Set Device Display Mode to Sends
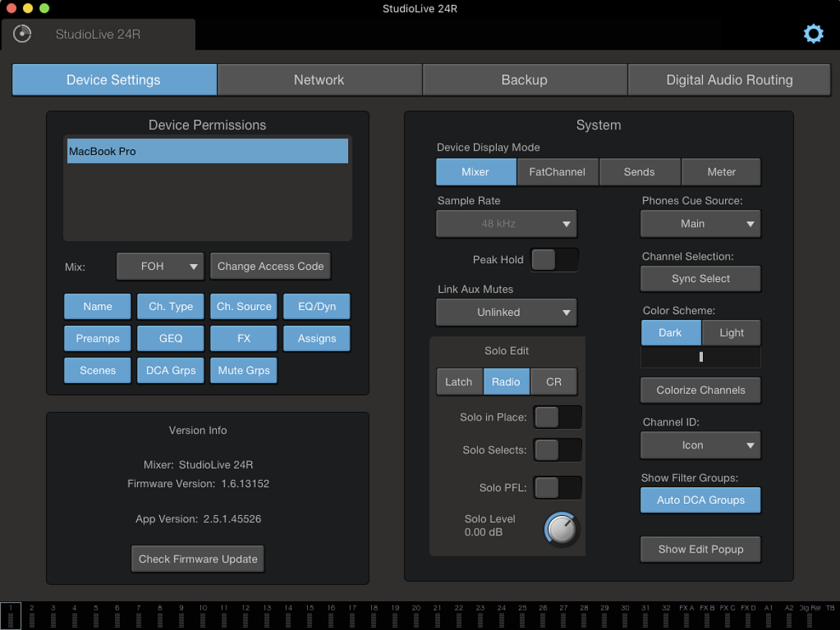This screenshot has height=630, width=840. coord(639,172)
